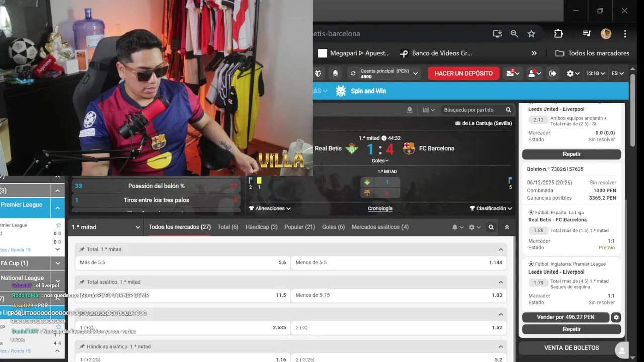Click the rocket icon in site header

[x=335, y=73]
